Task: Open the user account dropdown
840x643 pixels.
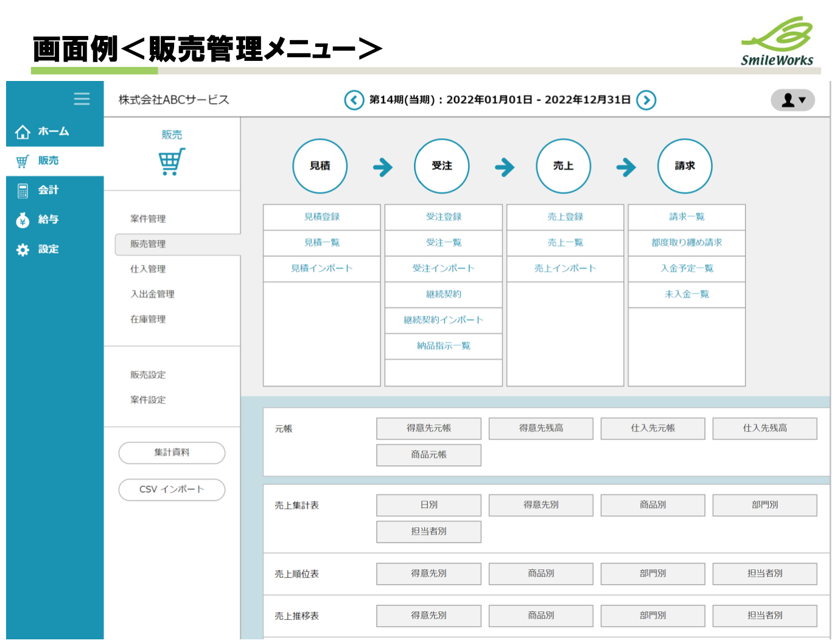Action: coord(792,100)
